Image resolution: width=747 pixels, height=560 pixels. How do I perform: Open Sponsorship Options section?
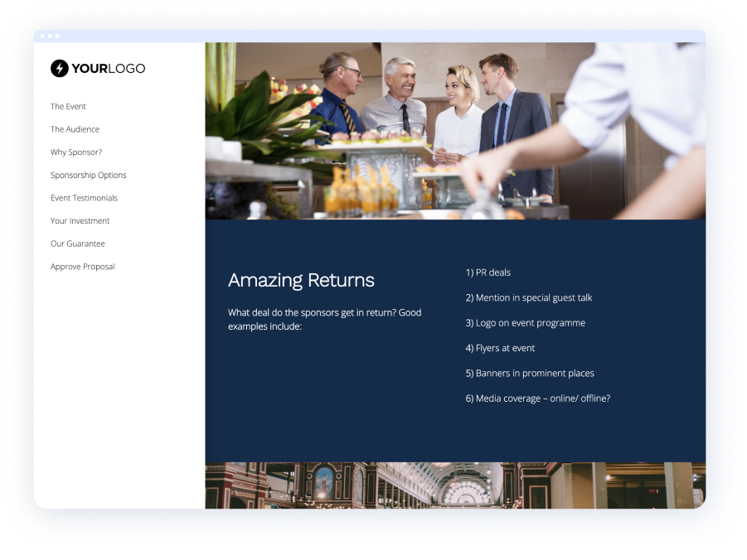pyautogui.click(x=89, y=176)
